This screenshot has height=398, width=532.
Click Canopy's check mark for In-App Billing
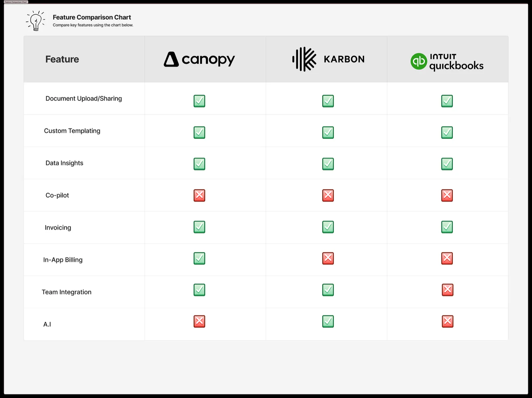[199, 258]
